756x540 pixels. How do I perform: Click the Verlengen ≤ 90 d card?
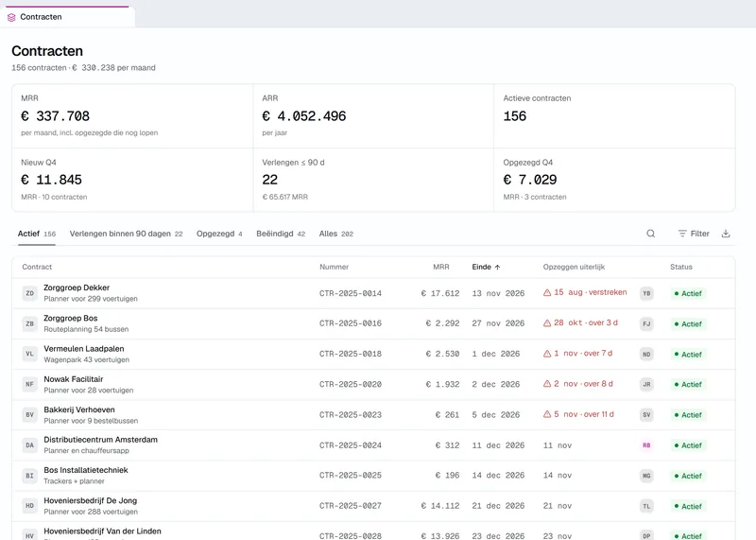373,180
